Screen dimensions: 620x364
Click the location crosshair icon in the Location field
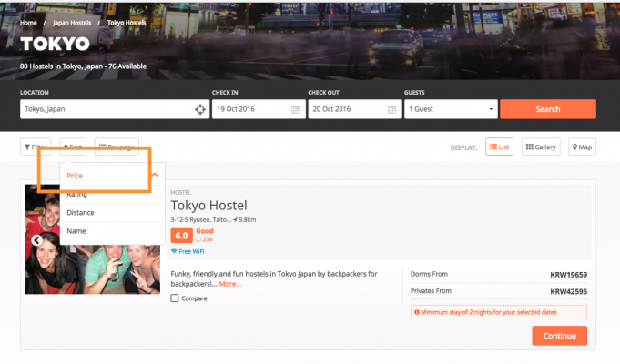point(200,109)
